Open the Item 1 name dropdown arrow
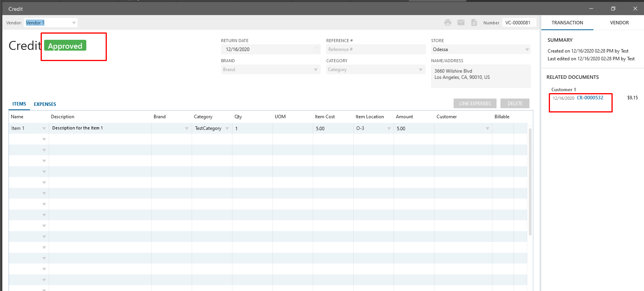644x291 pixels. coord(44,128)
